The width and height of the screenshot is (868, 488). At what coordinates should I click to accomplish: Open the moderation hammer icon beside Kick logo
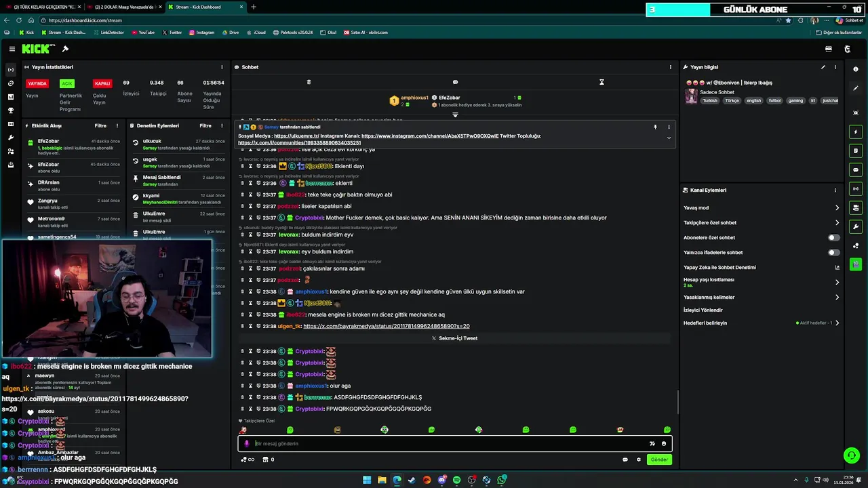65,49
